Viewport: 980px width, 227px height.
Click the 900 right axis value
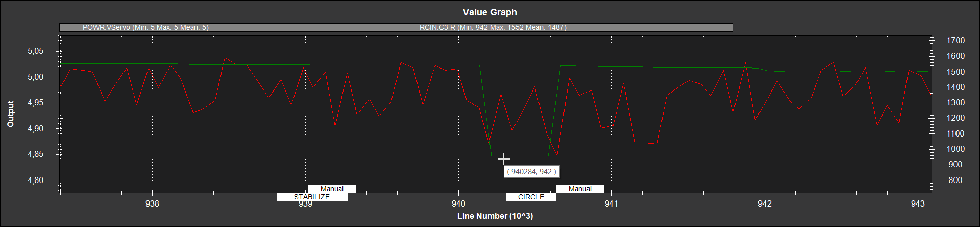pos(955,165)
